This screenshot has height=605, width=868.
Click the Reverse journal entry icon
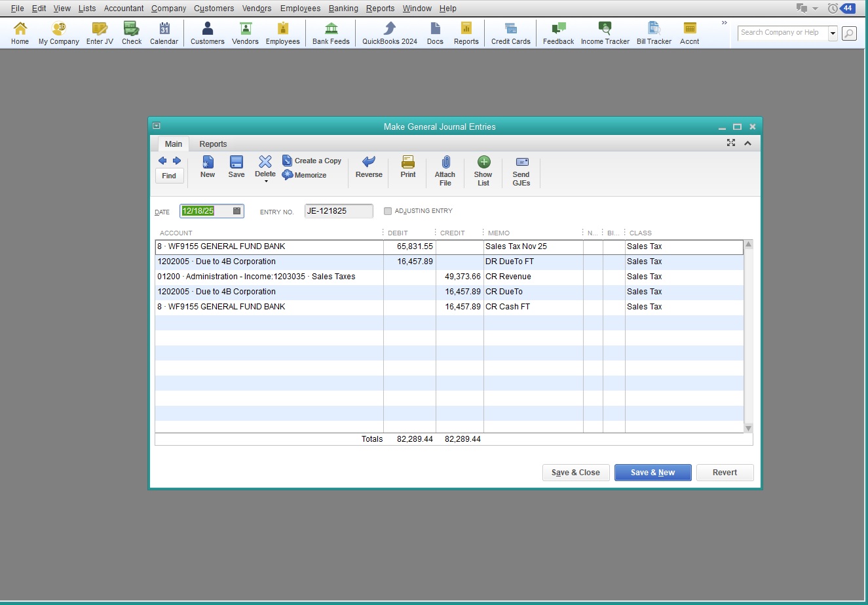point(369,162)
